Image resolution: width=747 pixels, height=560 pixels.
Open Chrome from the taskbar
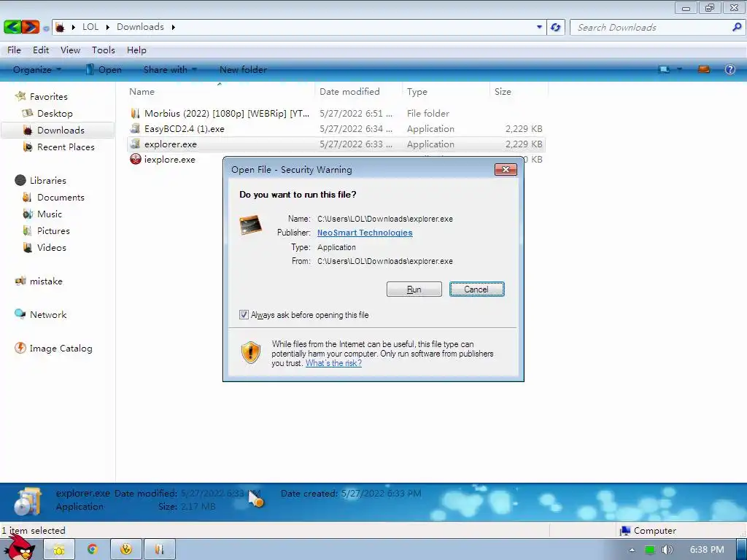click(x=92, y=550)
